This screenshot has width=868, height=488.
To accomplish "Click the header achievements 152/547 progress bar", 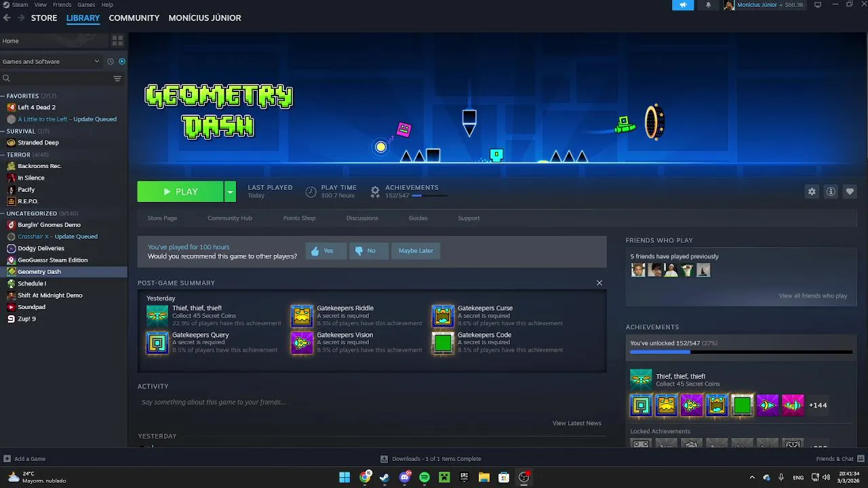I will (429, 196).
